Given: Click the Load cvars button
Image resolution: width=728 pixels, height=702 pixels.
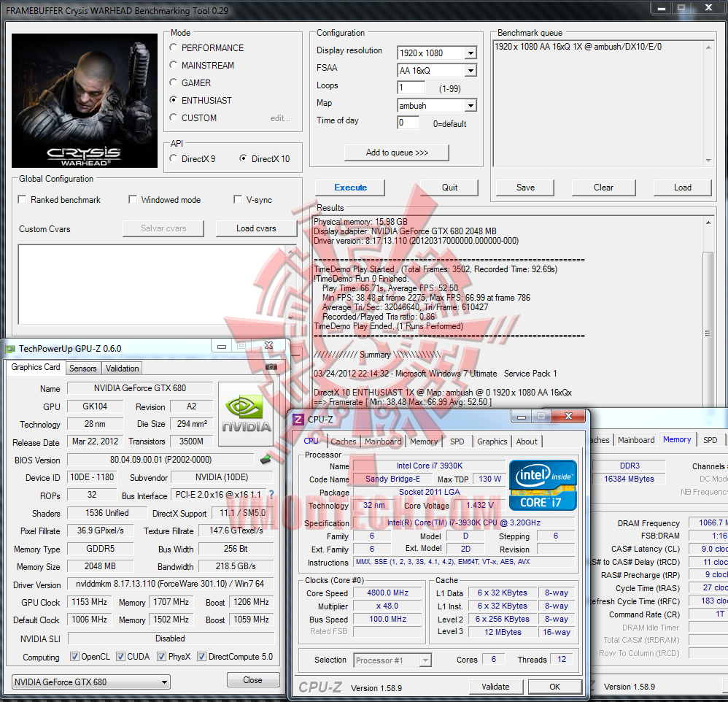Looking at the screenshot, I should pos(256,228).
